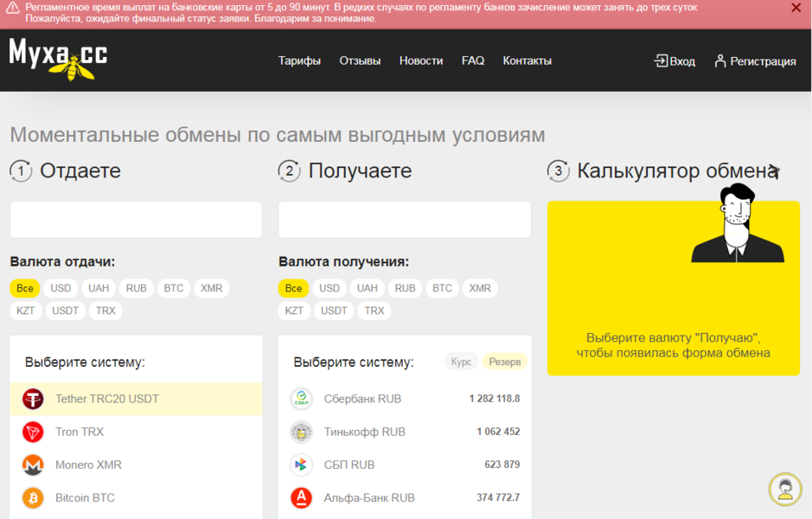Switch the list to show Курс

pos(460,362)
